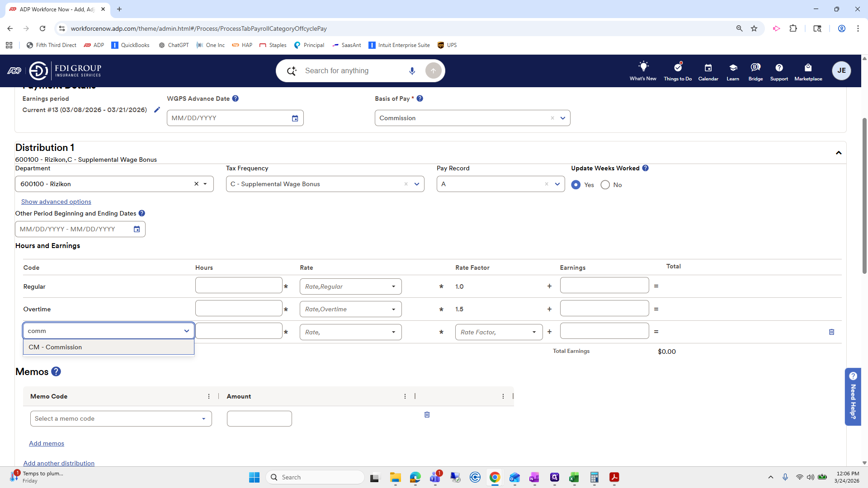Click the Marketplace shopping bag icon
This screenshot has width=868, height=488.
(x=808, y=68)
